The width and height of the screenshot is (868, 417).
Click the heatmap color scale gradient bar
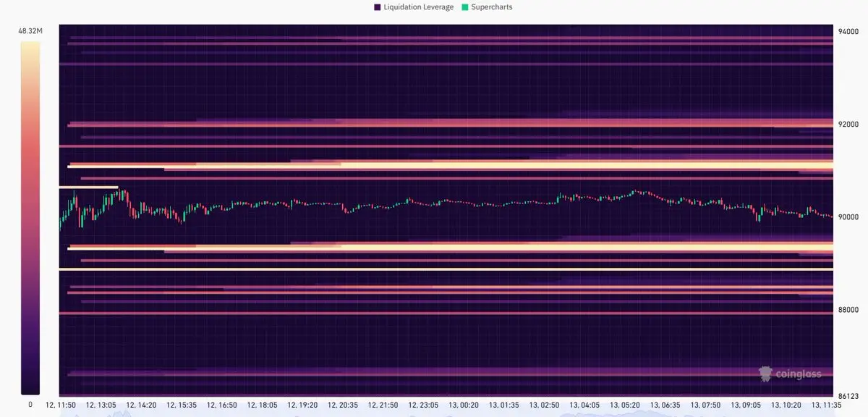coord(30,217)
